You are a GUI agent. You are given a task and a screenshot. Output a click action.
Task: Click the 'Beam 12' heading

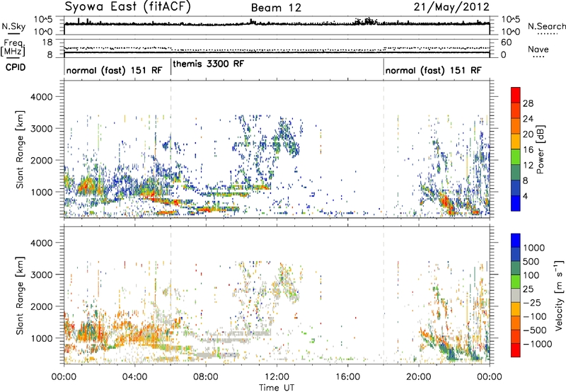(276, 8)
